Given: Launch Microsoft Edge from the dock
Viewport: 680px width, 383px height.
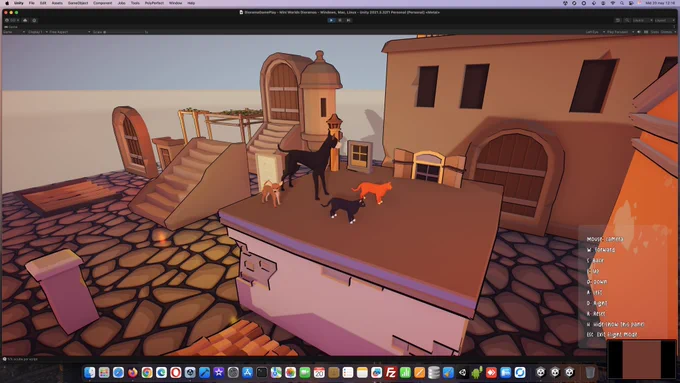Looking at the screenshot, I should click(x=161, y=372).
